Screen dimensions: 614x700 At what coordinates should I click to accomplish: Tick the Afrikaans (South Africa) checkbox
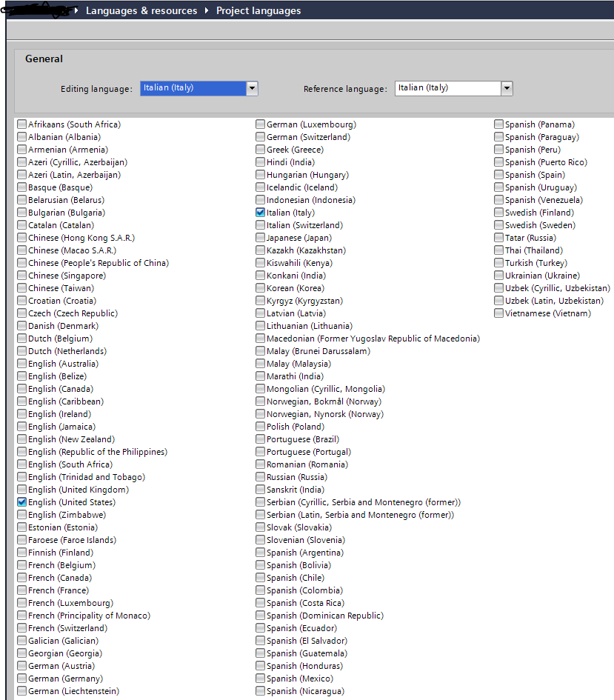tap(22, 124)
